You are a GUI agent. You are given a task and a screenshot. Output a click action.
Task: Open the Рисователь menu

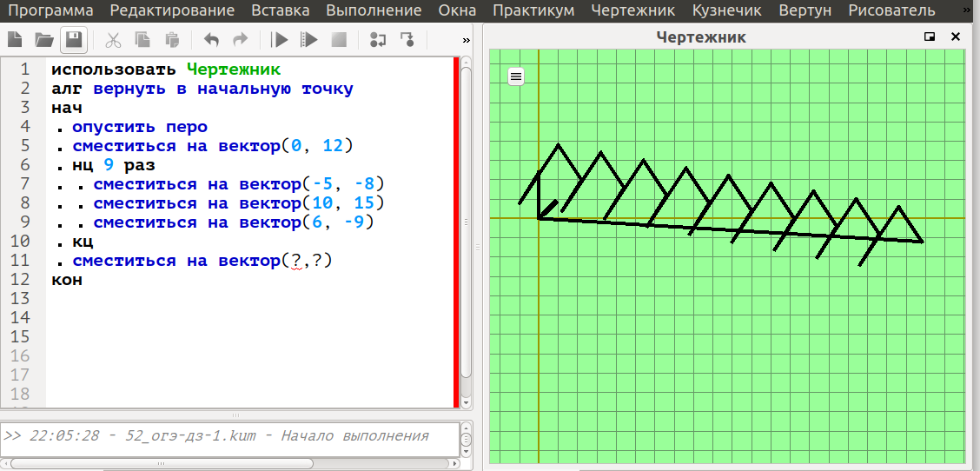892,10
